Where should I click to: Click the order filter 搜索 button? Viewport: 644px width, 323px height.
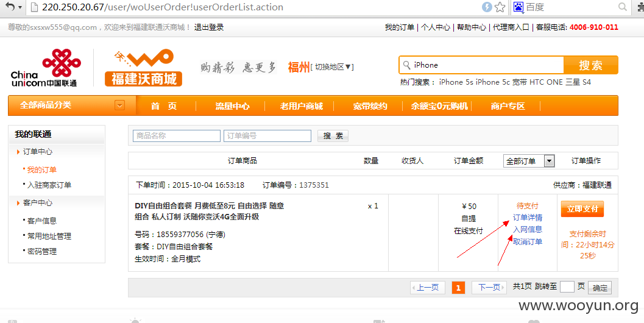tap(333, 136)
